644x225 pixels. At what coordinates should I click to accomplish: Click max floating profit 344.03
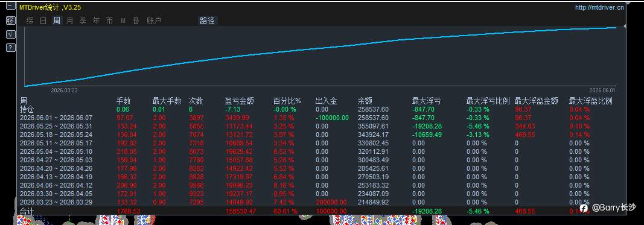click(524, 127)
